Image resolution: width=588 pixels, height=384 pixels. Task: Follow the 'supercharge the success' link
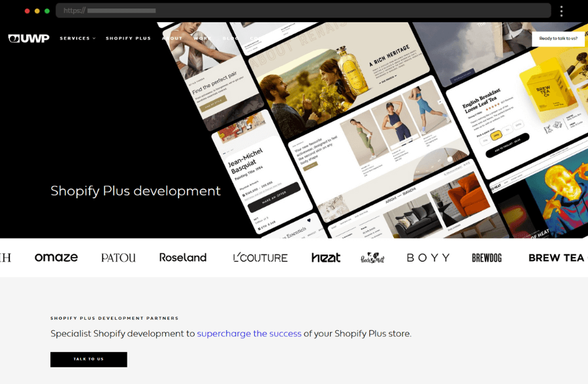[x=249, y=334]
